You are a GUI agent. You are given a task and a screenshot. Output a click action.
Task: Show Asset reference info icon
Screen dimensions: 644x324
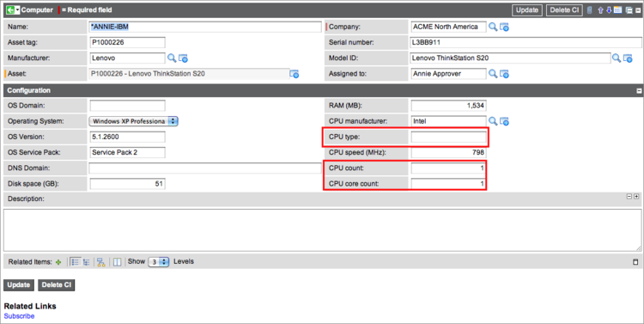coord(294,74)
